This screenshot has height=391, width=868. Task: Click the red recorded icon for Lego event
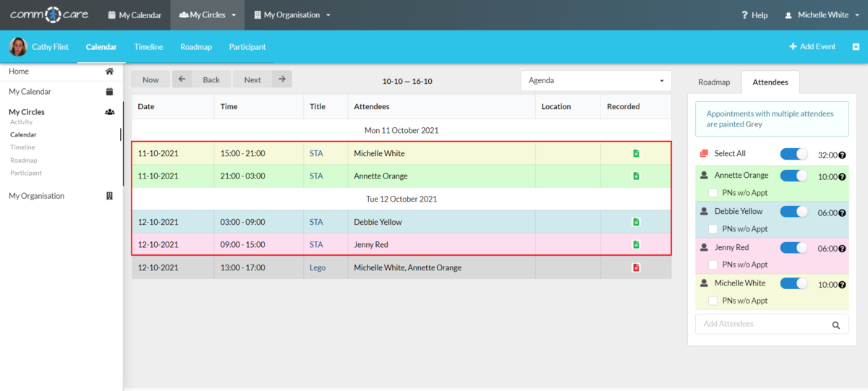click(636, 267)
